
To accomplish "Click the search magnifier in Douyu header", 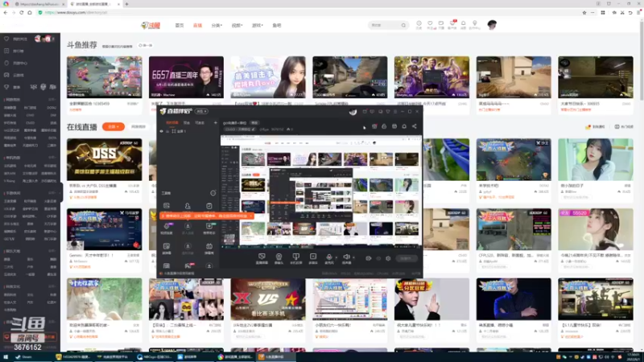I will point(403,26).
